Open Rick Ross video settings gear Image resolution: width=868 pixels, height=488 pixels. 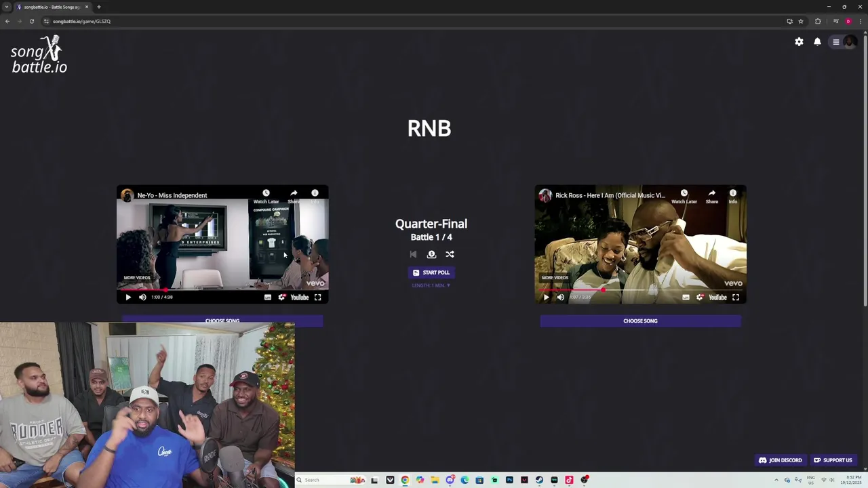click(x=700, y=297)
